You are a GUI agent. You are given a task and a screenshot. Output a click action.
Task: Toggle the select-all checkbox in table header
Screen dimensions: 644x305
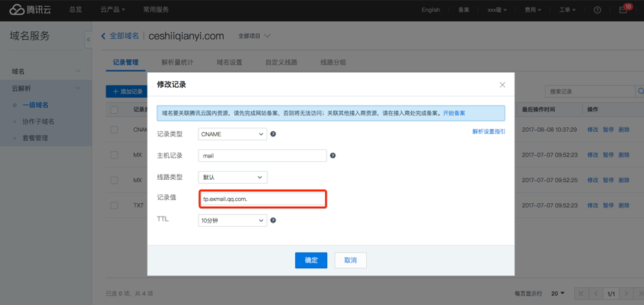tap(115, 109)
